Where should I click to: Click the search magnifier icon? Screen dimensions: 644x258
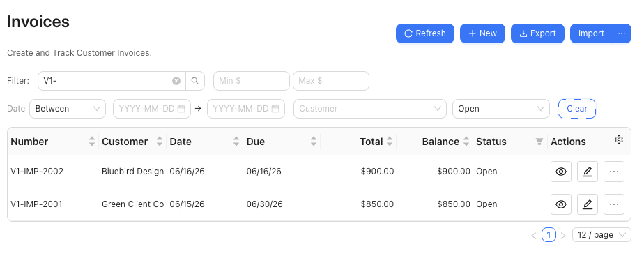195,81
